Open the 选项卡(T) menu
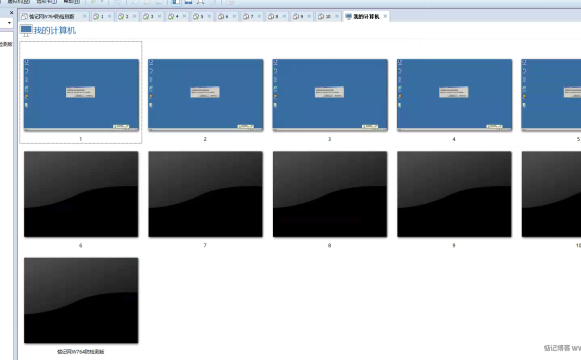 pyautogui.click(x=47, y=2)
